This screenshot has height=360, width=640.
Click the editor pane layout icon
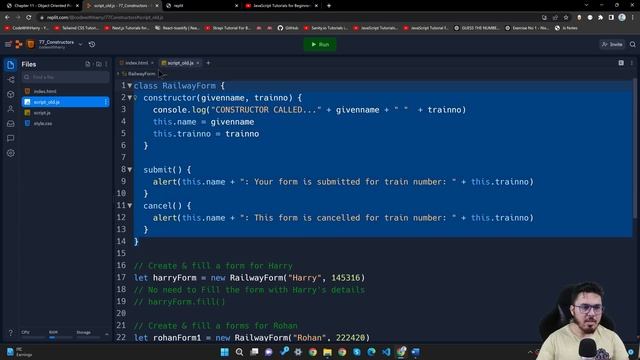tap(621, 63)
